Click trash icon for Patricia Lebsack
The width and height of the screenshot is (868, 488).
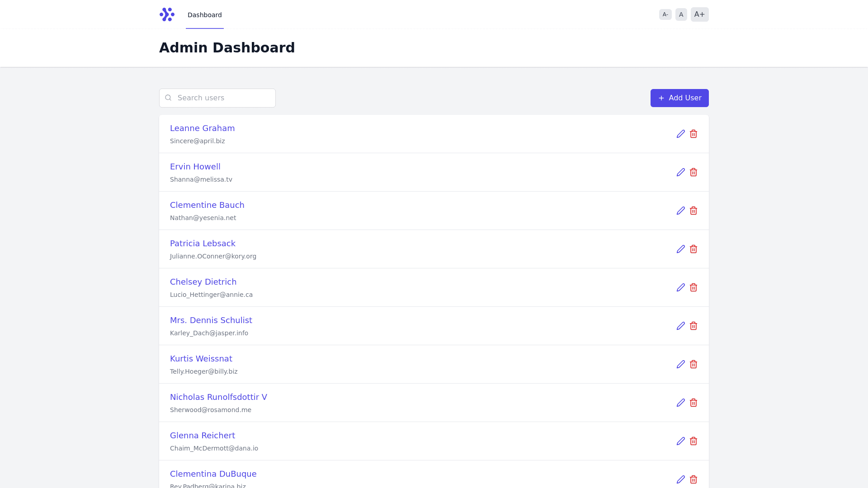pos(693,249)
